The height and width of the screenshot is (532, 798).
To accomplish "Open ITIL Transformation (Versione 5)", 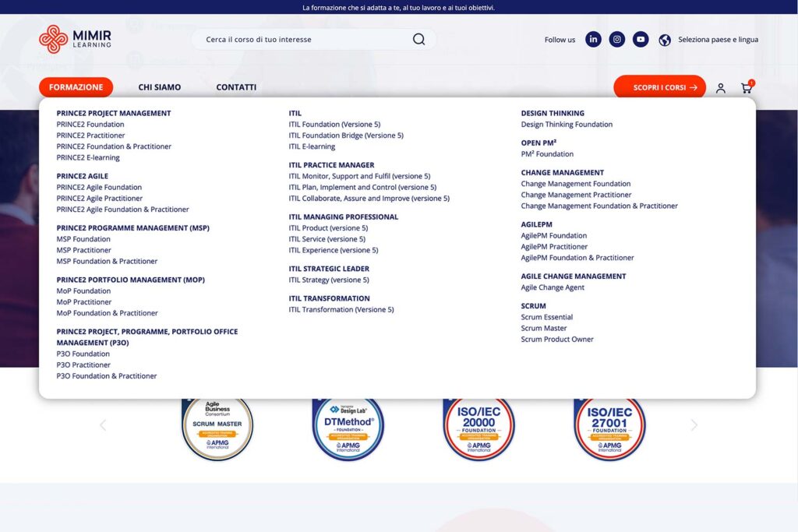I will 341,309.
